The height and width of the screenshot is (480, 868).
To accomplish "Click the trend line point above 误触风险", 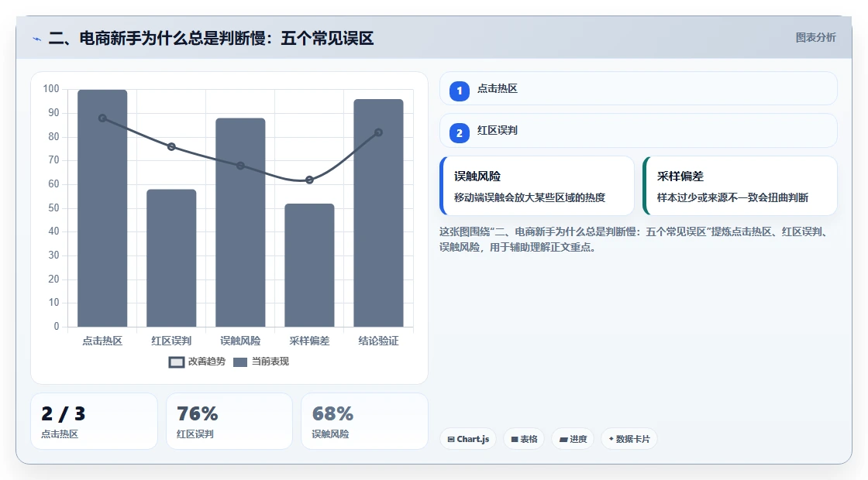I will [240, 166].
